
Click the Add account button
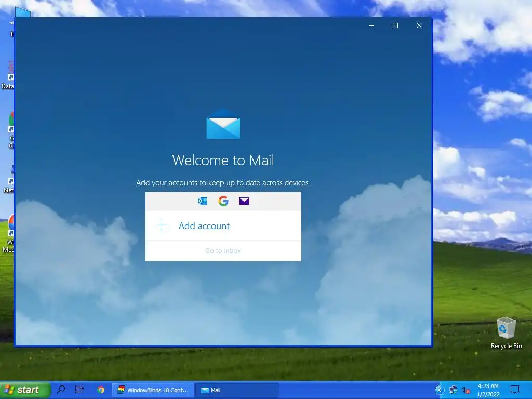click(x=223, y=225)
